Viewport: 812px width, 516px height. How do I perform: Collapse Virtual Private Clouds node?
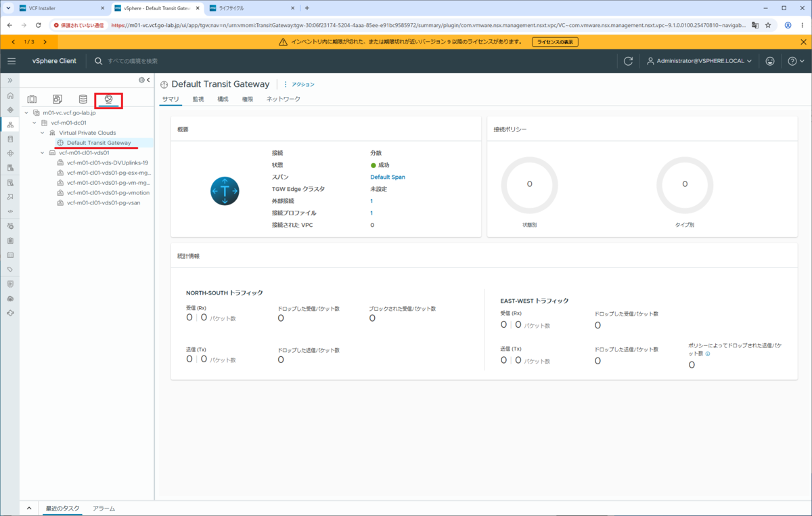pos(43,133)
